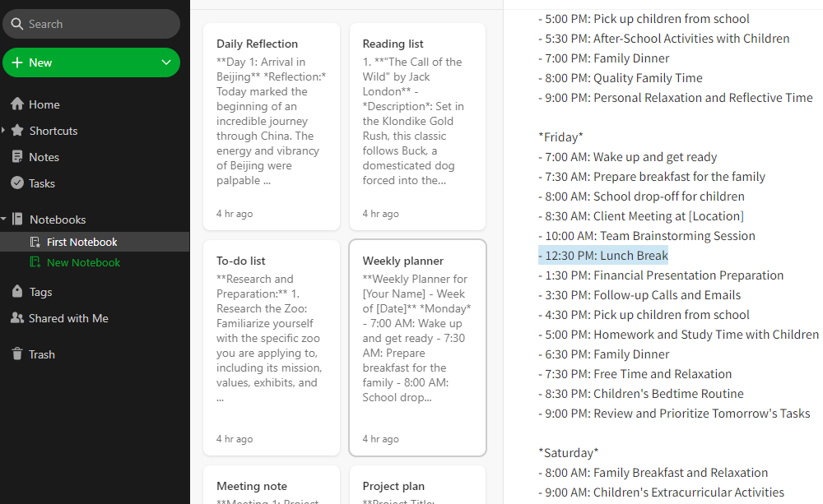Click the Shortcuts star icon
Screen dimensions: 823x504
(18, 131)
